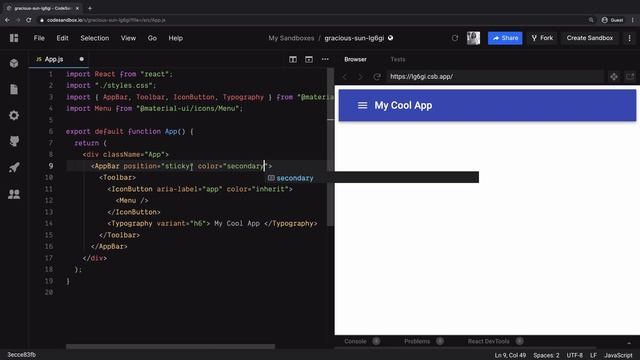Click the 3ecce83fb commit hash in status bar
Image resolution: width=640 pixels, height=360 pixels.
[x=21, y=355]
